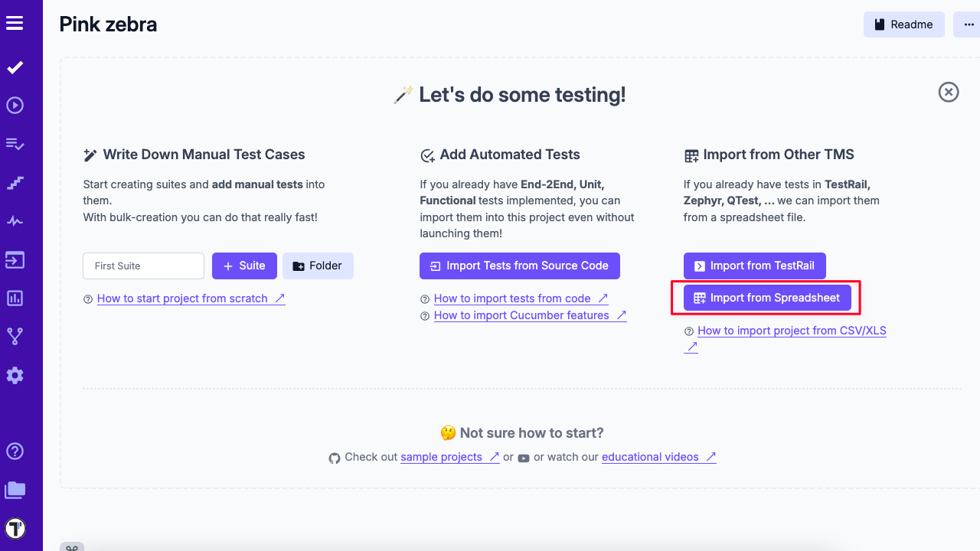
Task: Open the Imports arrow icon in the sidebar
Action: 15,260
